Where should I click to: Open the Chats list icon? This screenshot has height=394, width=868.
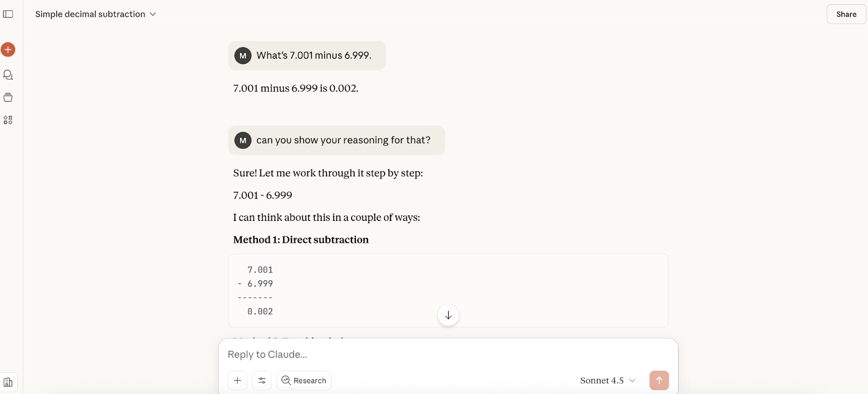[x=8, y=75]
